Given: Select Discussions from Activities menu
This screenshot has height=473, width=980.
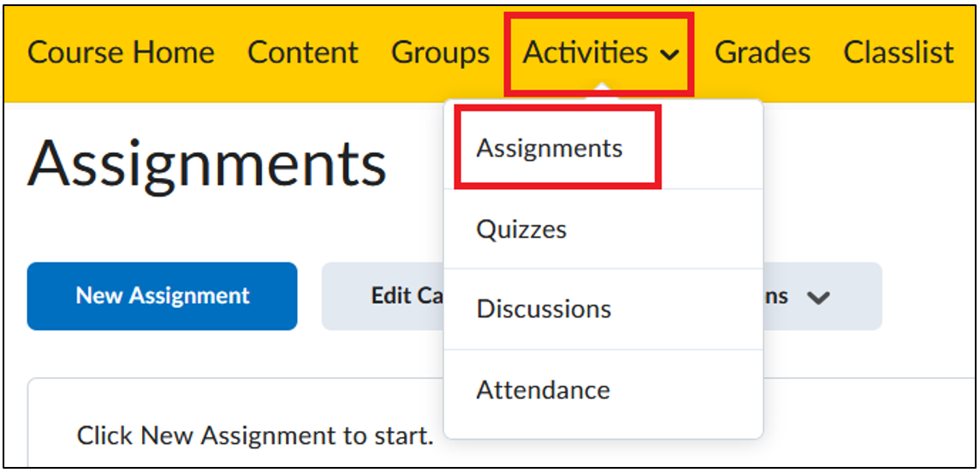Looking at the screenshot, I should [x=543, y=309].
